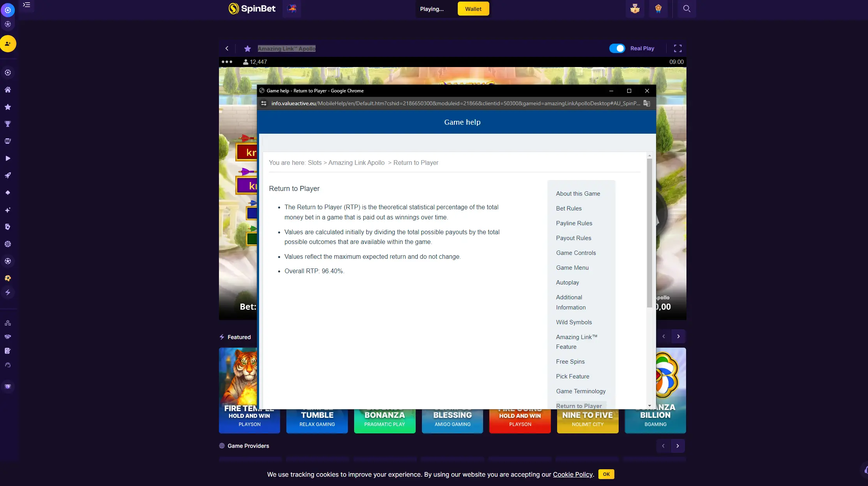The image size is (868, 486).
Task: Click the help page vertical scrollbar
Action: (649, 233)
